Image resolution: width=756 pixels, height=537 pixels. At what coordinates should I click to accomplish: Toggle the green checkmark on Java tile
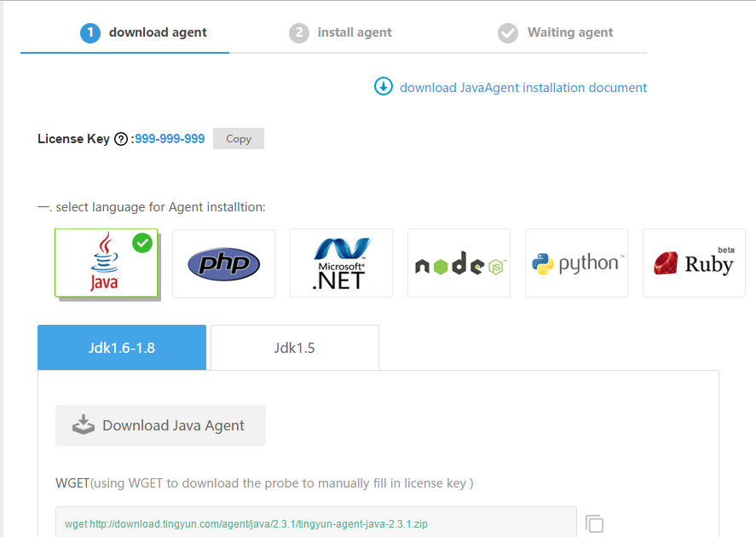142,243
